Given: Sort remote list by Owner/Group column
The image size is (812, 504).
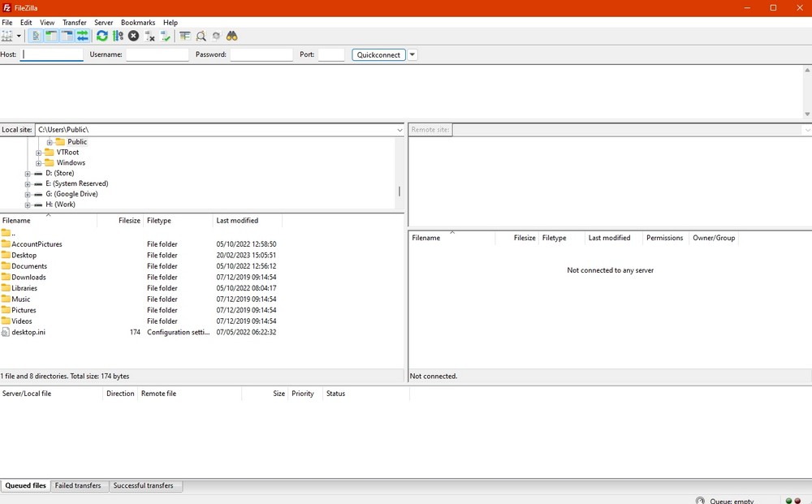Looking at the screenshot, I should point(714,238).
